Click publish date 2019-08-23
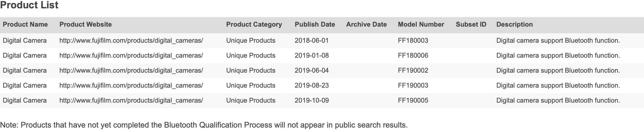 tap(312, 85)
